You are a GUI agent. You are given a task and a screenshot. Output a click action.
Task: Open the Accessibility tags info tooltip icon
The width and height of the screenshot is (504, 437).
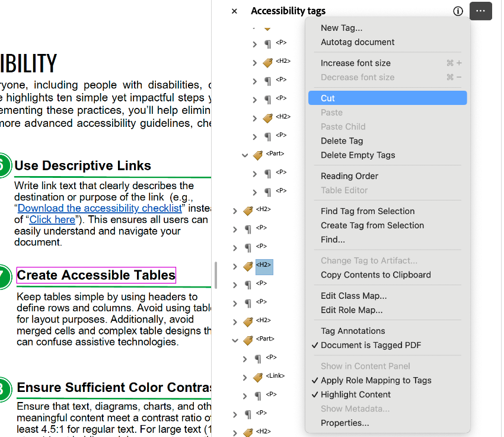point(458,11)
